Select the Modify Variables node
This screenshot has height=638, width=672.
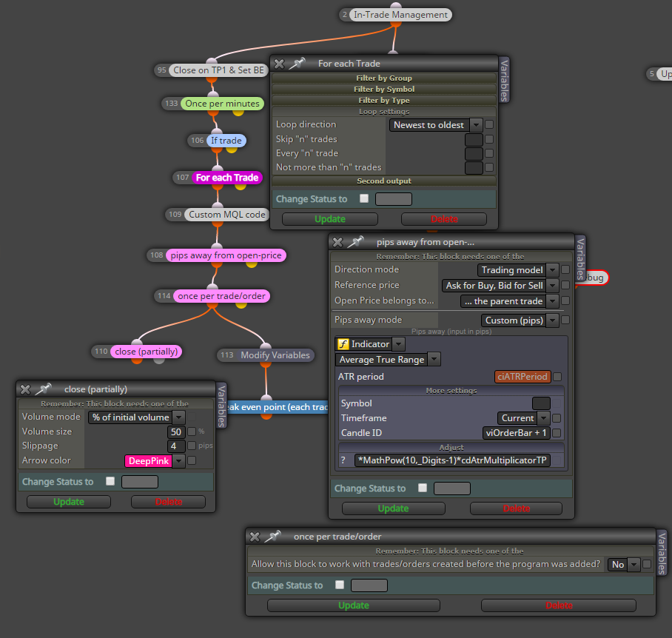(x=275, y=355)
